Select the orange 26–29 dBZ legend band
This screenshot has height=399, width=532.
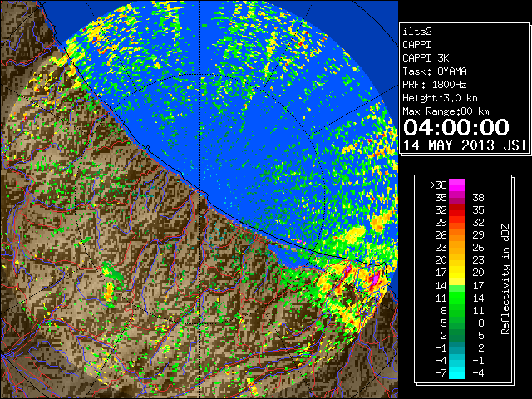click(457, 235)
